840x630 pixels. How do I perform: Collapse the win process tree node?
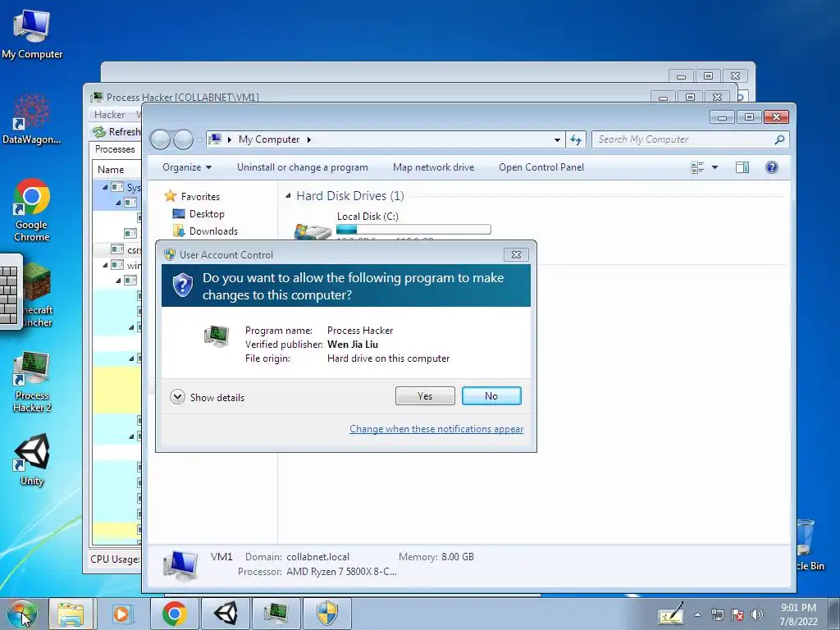105,265
